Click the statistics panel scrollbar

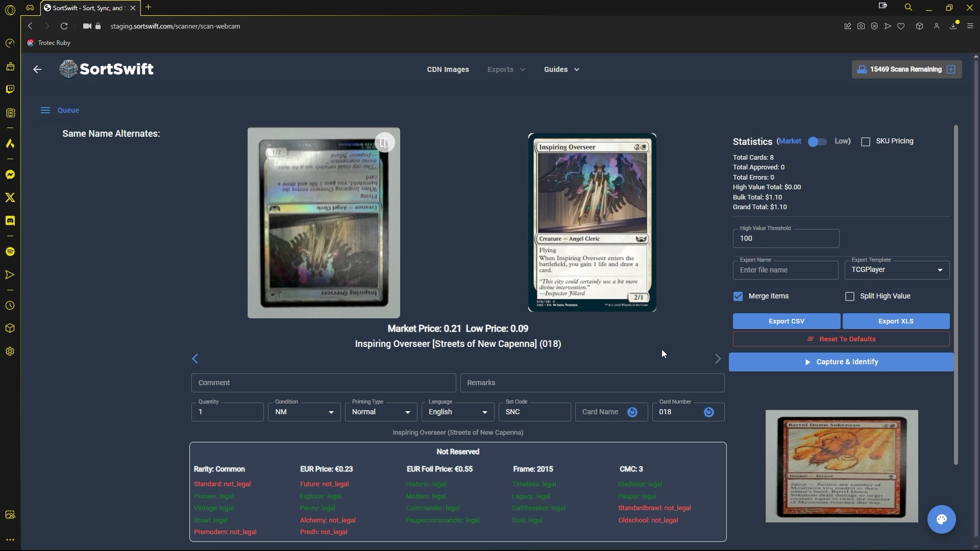955,295
